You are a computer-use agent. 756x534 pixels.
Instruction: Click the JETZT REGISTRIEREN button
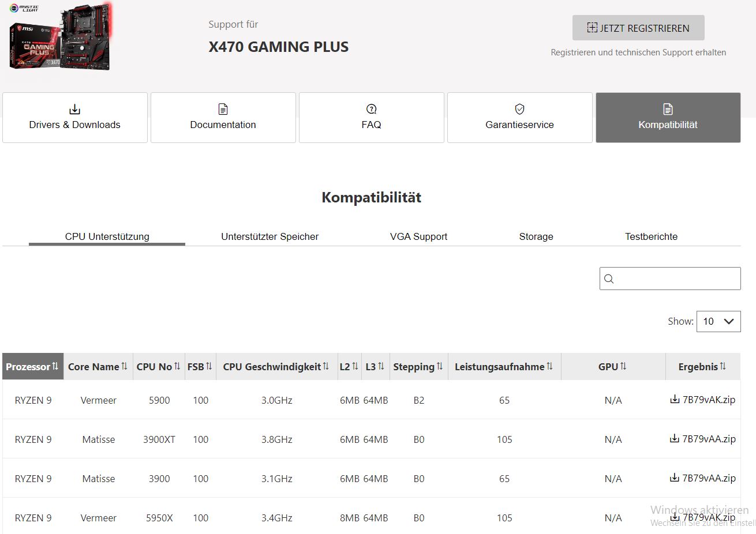click(638, 28)
